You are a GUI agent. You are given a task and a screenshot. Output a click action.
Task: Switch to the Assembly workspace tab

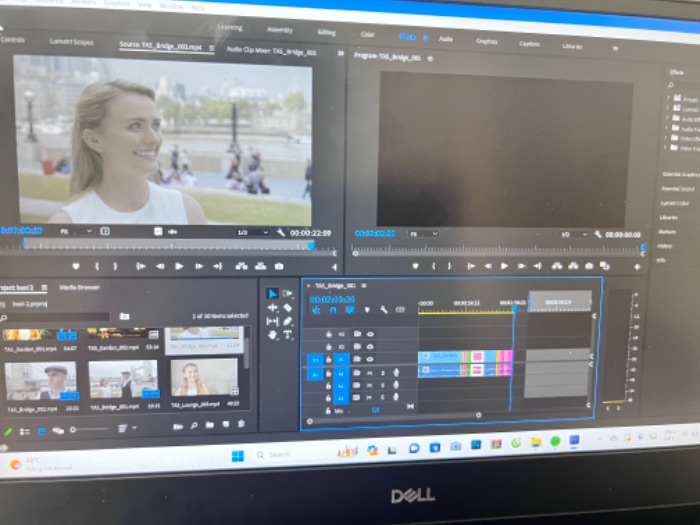click(x=279, y=30)
